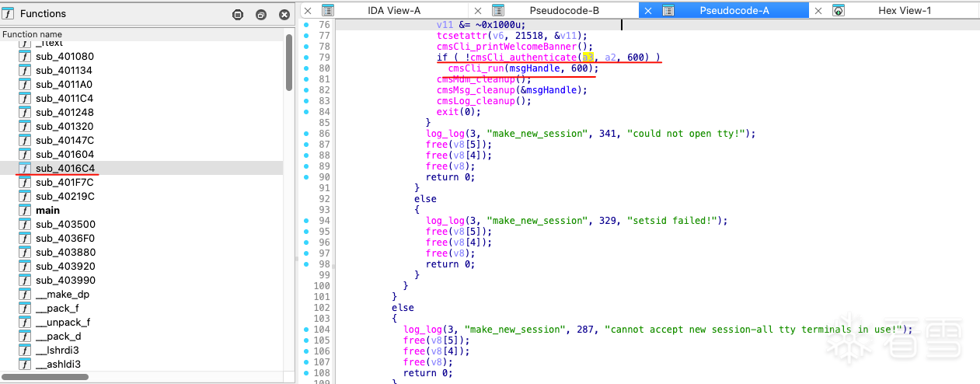This screenshot has width=980, height=384.
Task: Float the Functions panel window
Action: [x=261, y=15]
